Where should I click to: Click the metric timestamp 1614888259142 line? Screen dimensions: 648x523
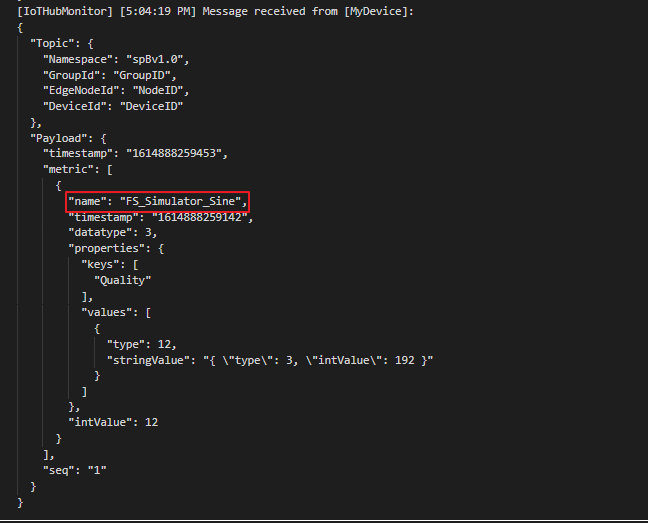tap(161, 217)
